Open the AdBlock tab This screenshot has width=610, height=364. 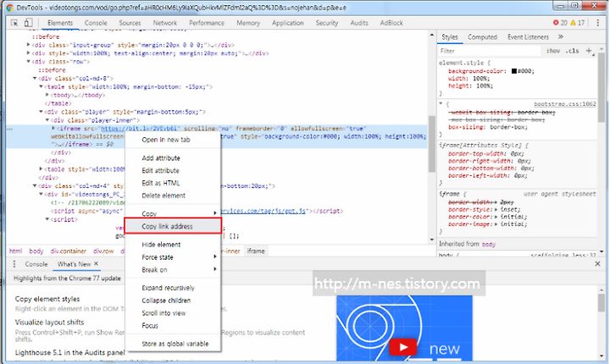click(x=391, y=23)
